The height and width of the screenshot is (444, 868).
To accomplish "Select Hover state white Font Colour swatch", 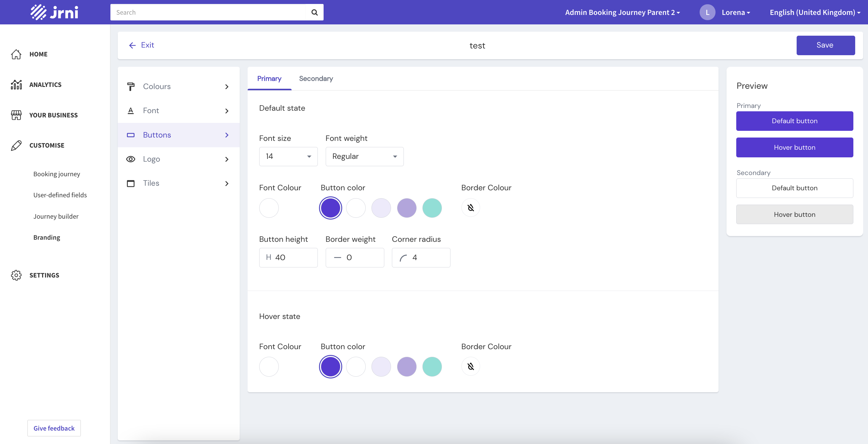I will pyautogui.click(x=269, y=367).
